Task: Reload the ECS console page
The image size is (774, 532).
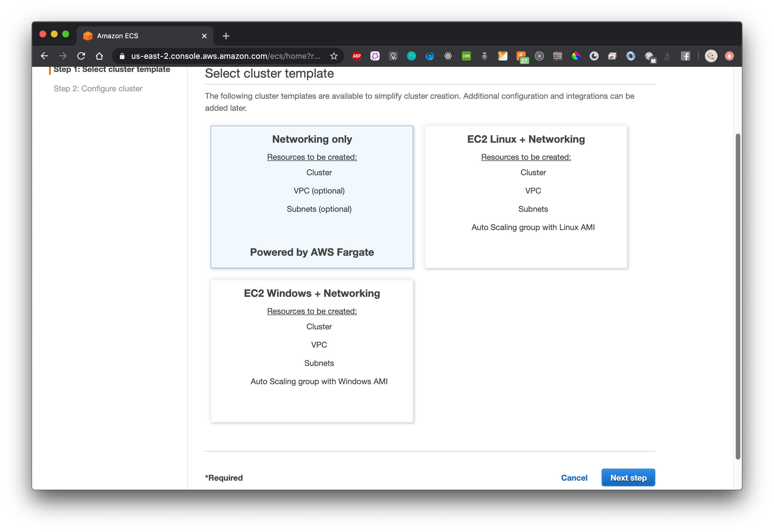Action: pyautogui.click(x=81, y=56)
